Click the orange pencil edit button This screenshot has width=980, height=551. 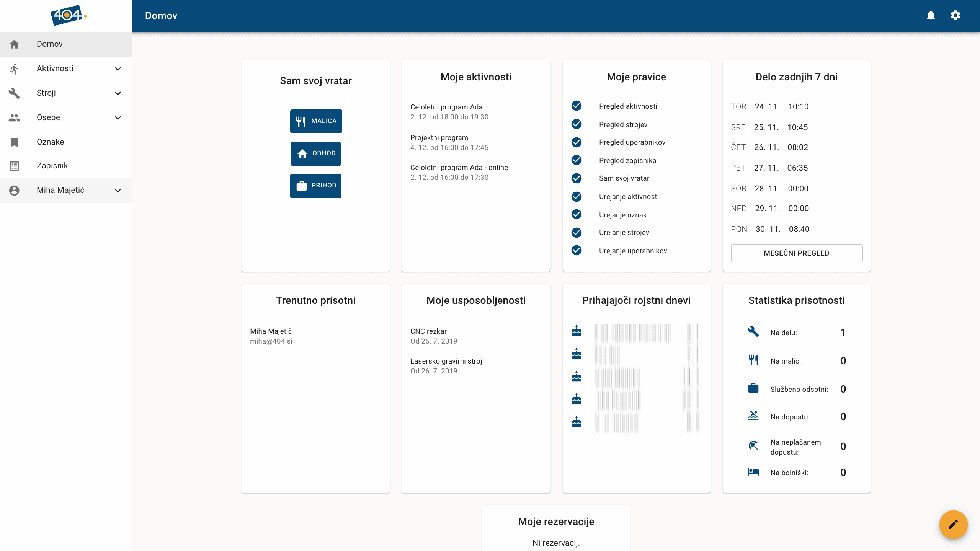(x=953, y=524)
